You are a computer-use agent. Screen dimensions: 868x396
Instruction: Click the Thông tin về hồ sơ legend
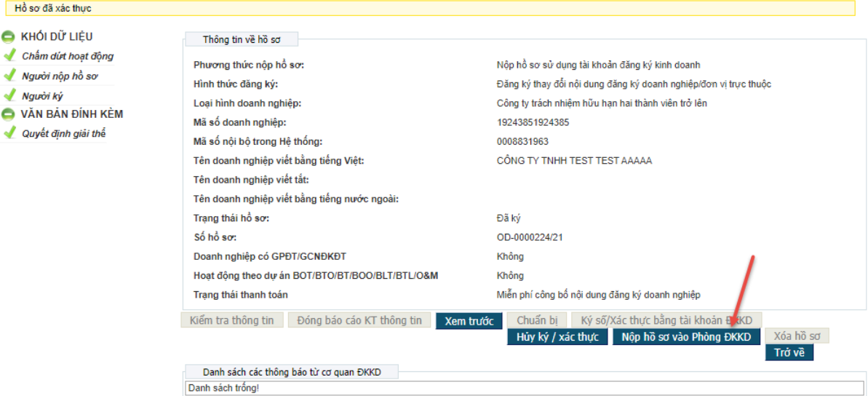coord(242,40)
